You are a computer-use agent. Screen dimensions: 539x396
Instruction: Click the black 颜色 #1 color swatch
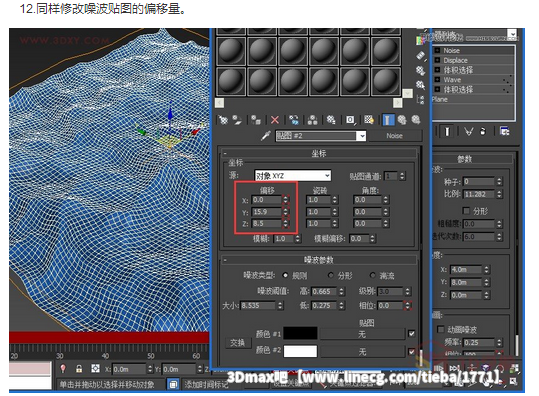click(x=300, y=333)
